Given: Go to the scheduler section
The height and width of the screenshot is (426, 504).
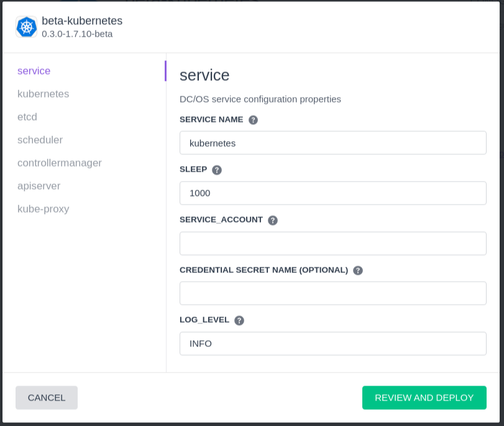Looking at the screenshot, I should (x=40, y=140).
